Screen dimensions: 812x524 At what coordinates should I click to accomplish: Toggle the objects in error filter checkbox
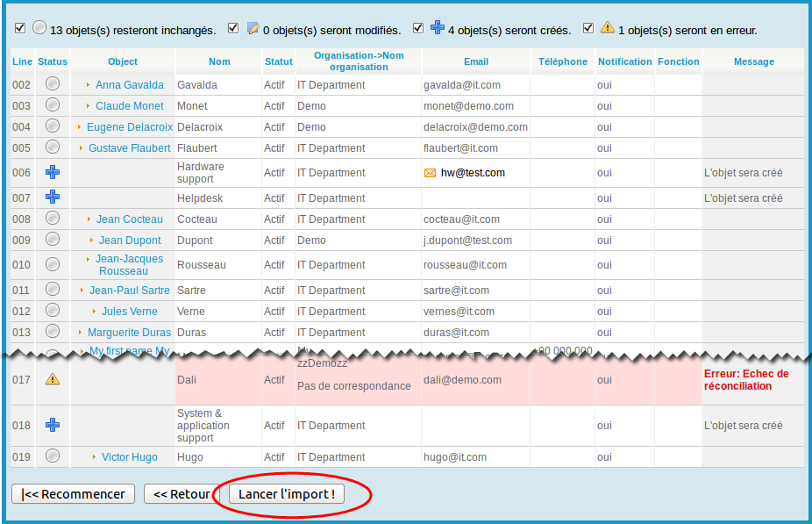coord(588,28)
